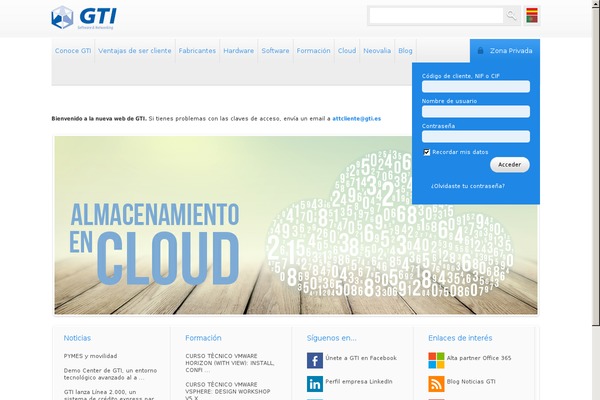Viewport: 600px width, 400px height.
Task: Click the Noticias section heading
Action: [x=77, y=338]
